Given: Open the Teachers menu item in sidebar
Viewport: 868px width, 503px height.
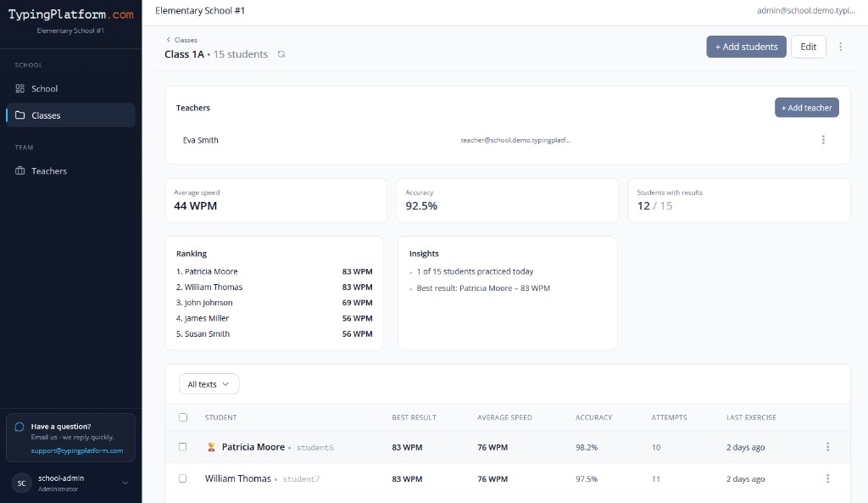Looking at the screenshot, I should click(x=70, y=170).
